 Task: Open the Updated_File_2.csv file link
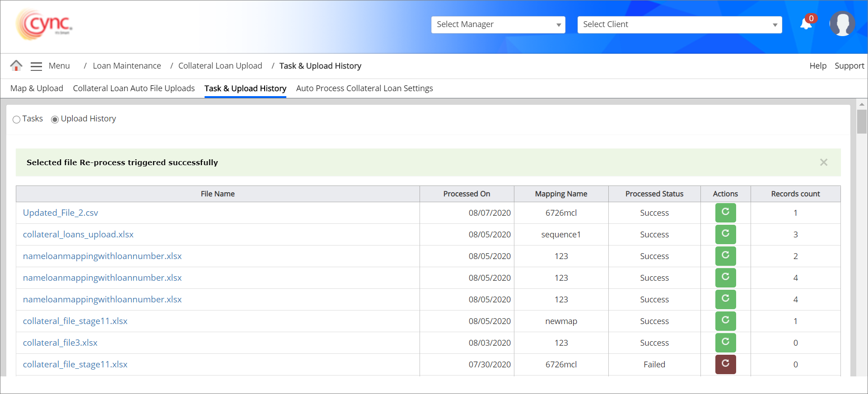61,213
